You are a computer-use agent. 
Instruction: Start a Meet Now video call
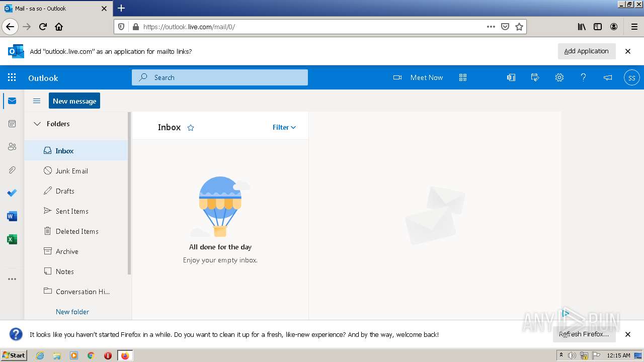tap(418, 77)
